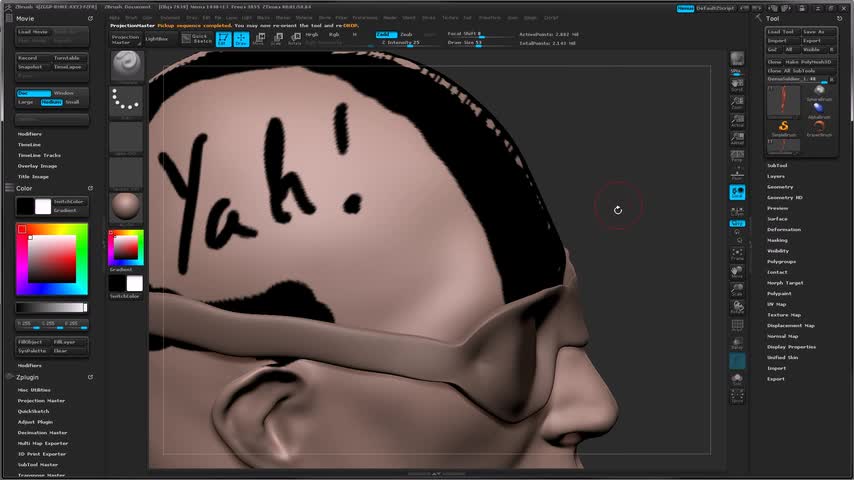
Task: Expand the Layers section in Tool palette
Action: (776, 176)
